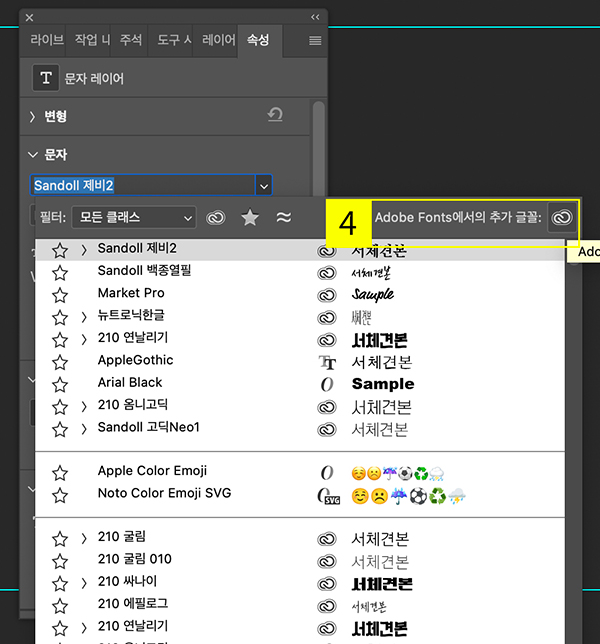Open the additional fonts from Adobe Fonts button
Viewport: 600px width, 644px height.
(562, 217)
